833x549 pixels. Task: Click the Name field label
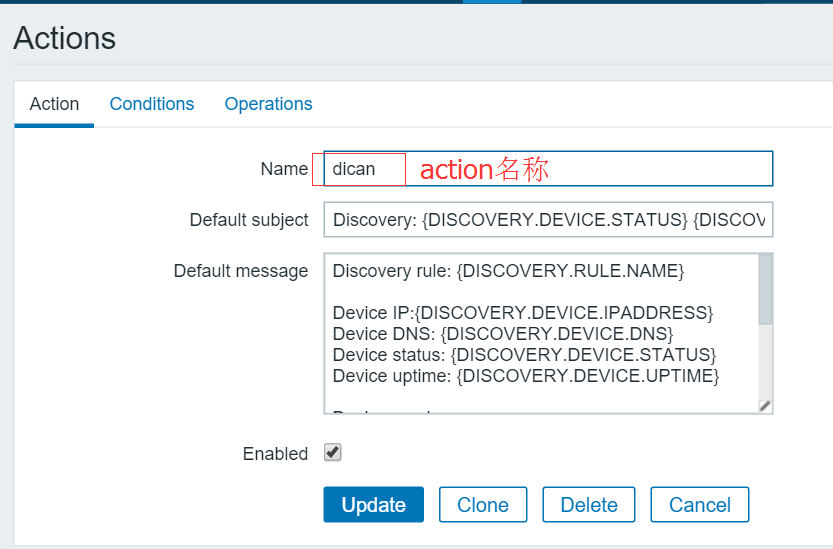284,169
